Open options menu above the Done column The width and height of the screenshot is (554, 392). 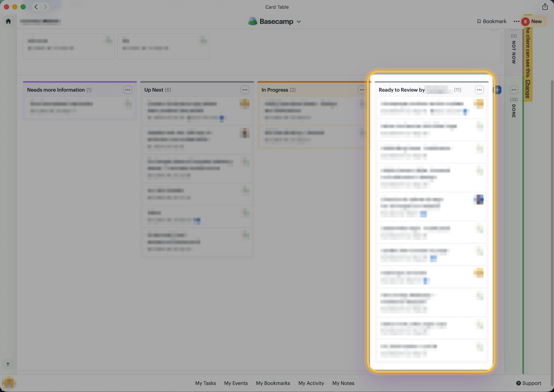[x=514, y=90]
